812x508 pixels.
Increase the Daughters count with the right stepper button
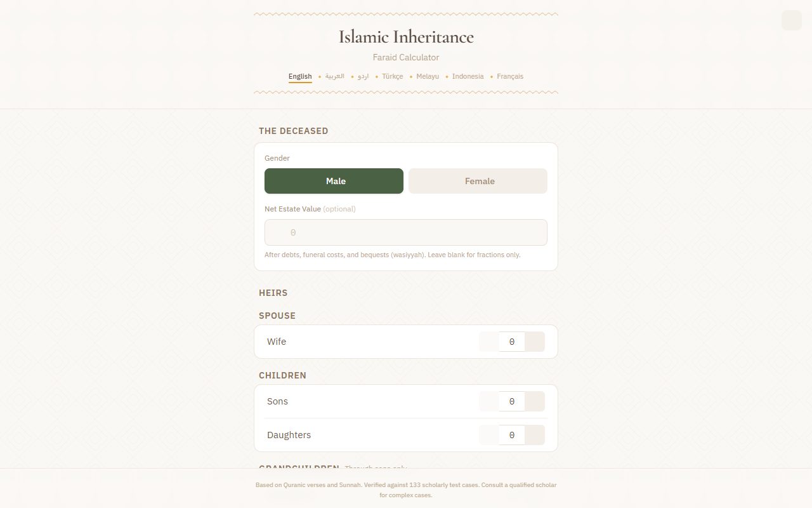535,435
